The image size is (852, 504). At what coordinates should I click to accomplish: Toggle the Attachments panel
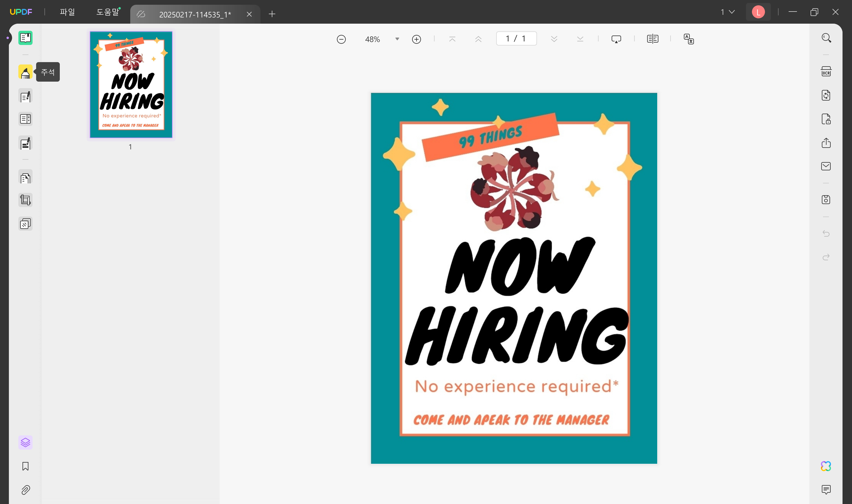25,490
